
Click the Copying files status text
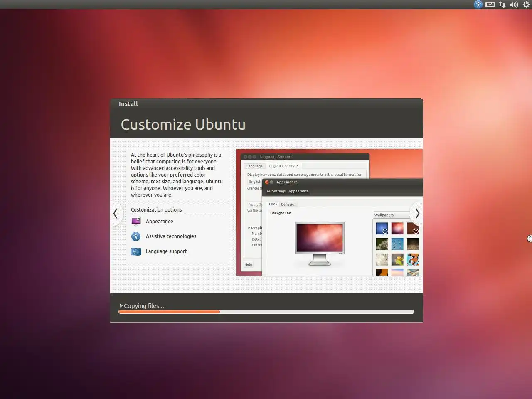144,306
